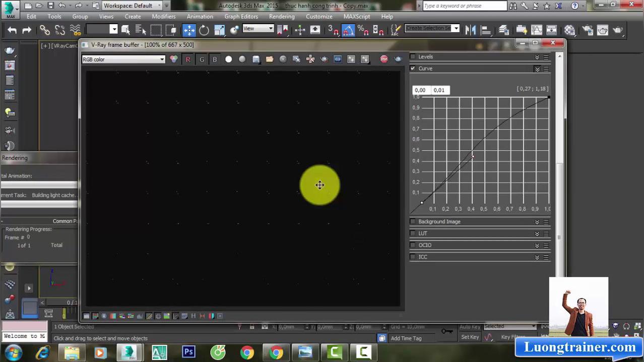Save the rendered image in frame buffer
The image size is (644, 362).
click(x=256, y=59)
